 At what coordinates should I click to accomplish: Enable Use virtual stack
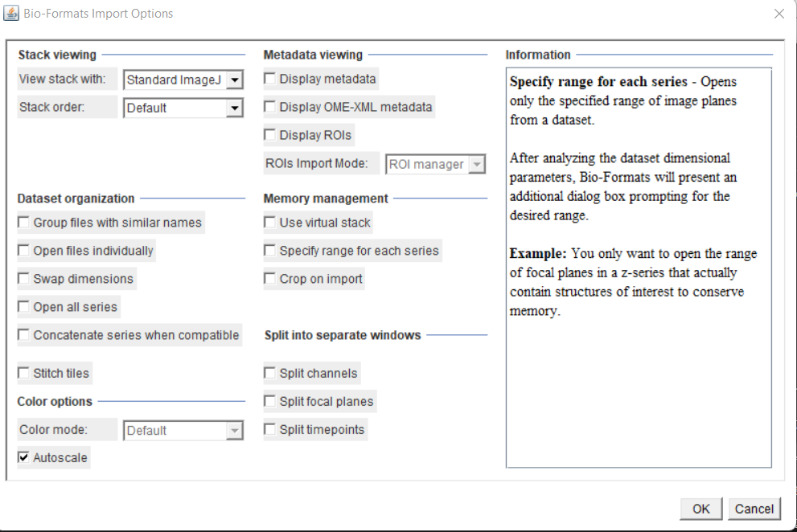tap(270, 223)
